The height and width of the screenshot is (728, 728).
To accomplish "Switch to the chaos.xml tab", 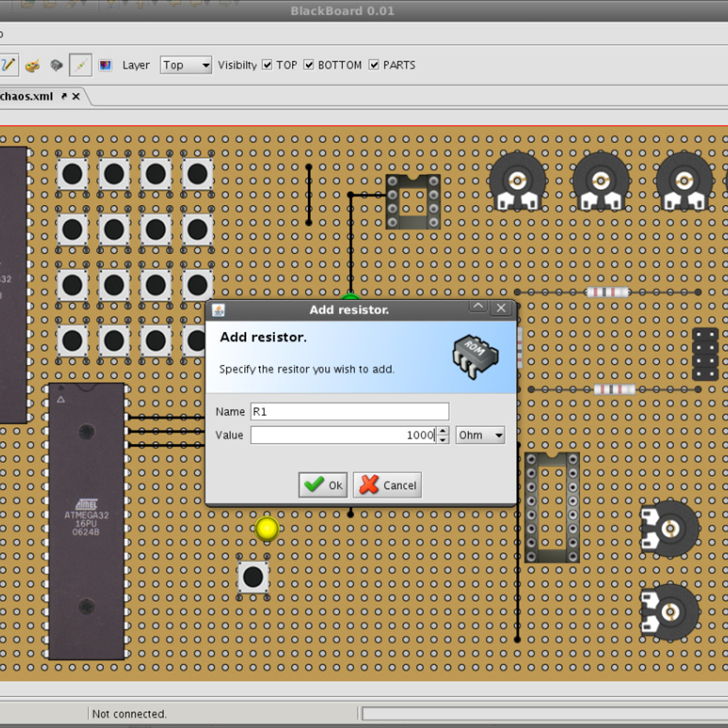I will pos(26,96).
